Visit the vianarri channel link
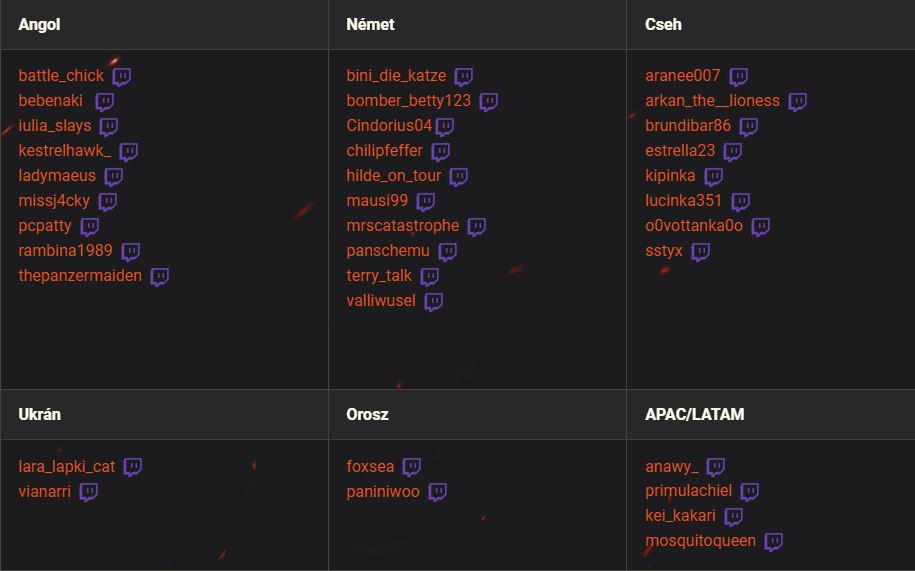 (45, 492)
